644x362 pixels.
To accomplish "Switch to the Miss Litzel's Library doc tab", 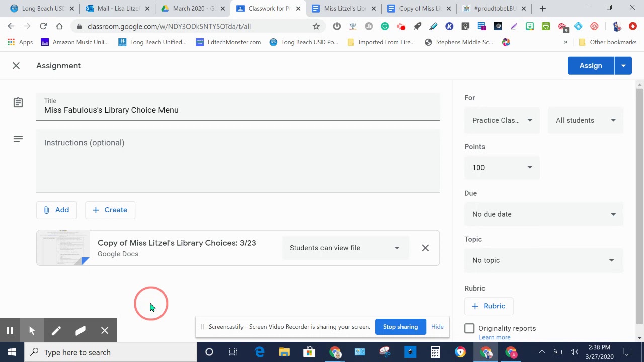I will (344, 8).
